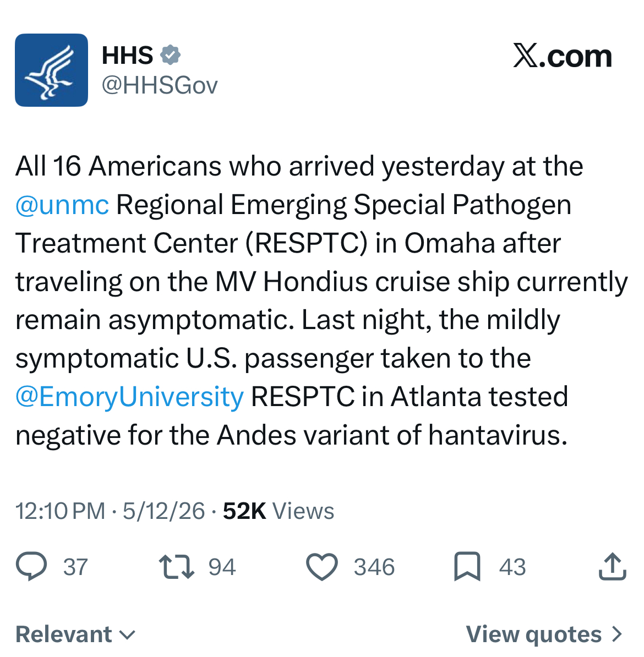Click the HHS display name
644x657 pixels.
coord(128,56)
